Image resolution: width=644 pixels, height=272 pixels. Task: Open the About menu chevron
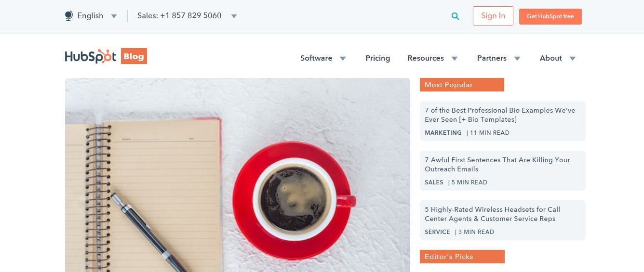coord(572,59)
